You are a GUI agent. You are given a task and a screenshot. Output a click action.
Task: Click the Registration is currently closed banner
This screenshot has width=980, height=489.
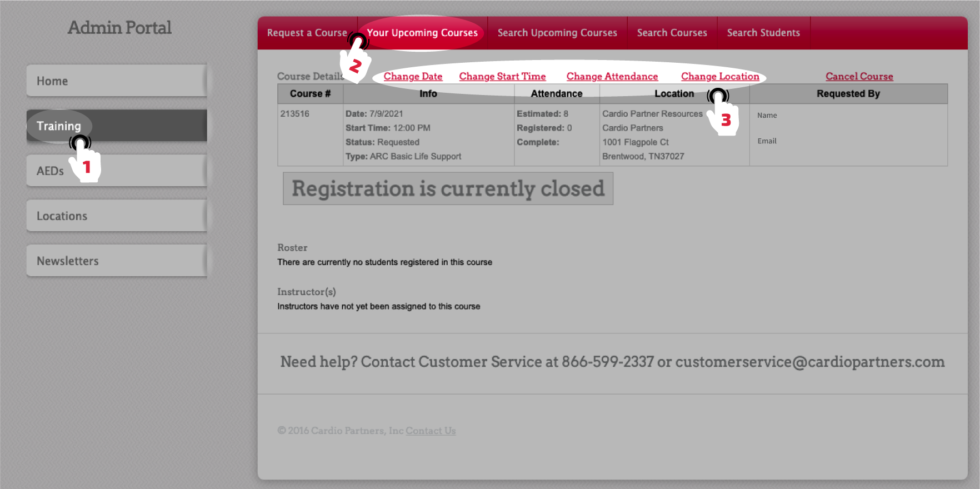pyautogui.click(x=448, y=189)
